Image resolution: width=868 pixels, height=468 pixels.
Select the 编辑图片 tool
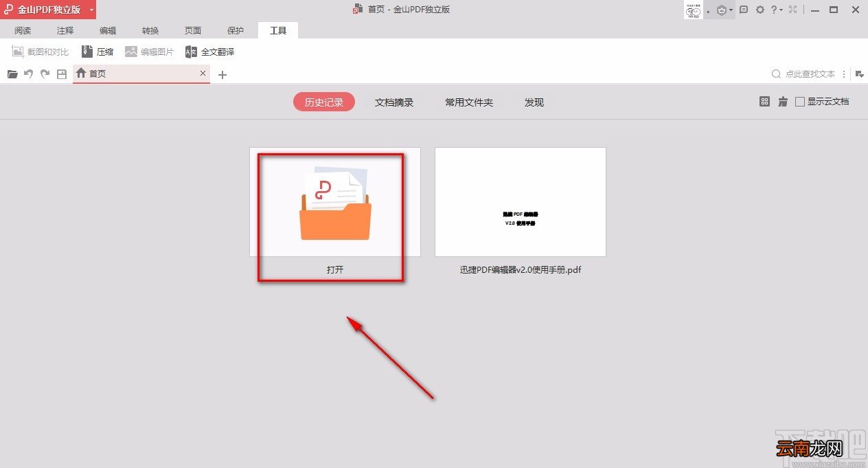[150, 52]
